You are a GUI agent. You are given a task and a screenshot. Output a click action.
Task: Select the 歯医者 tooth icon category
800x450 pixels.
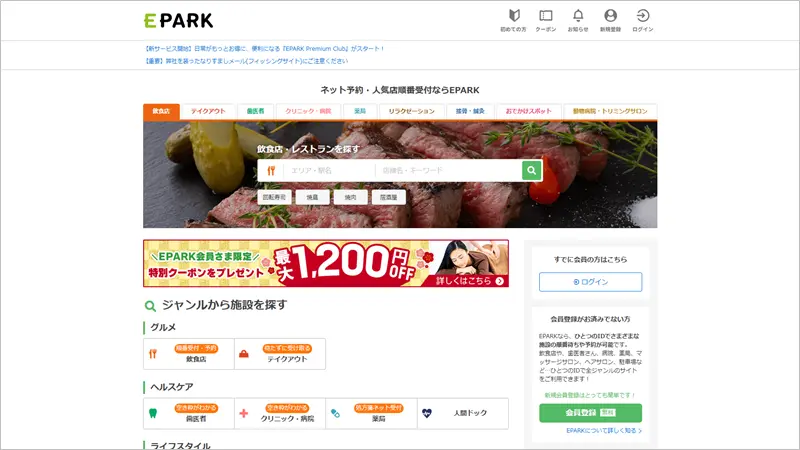coord(189,413)
